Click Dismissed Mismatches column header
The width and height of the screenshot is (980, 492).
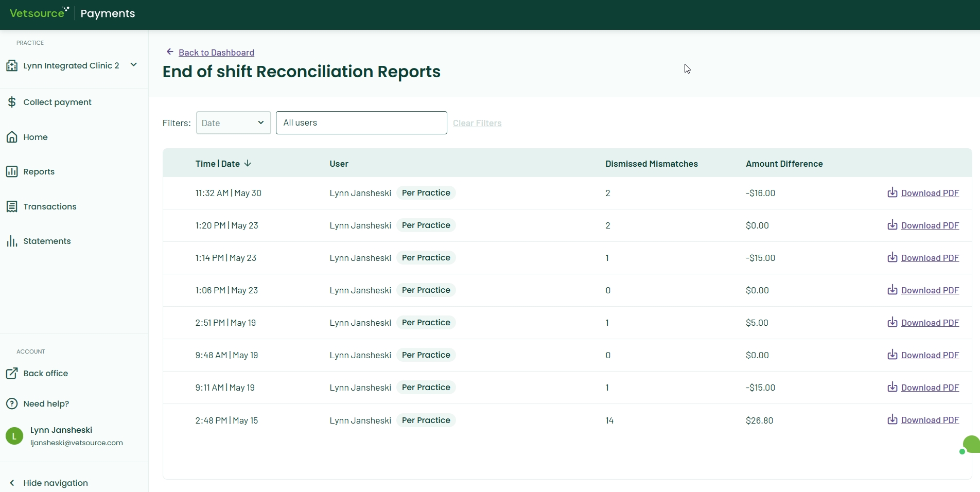[x=652, y=164]
